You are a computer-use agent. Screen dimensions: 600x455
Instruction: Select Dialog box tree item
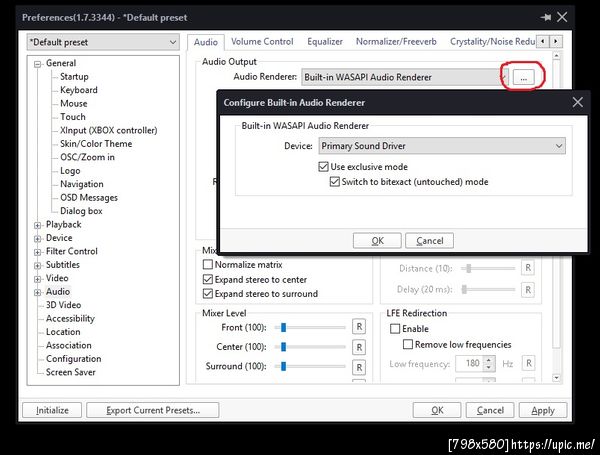point(81,211)
